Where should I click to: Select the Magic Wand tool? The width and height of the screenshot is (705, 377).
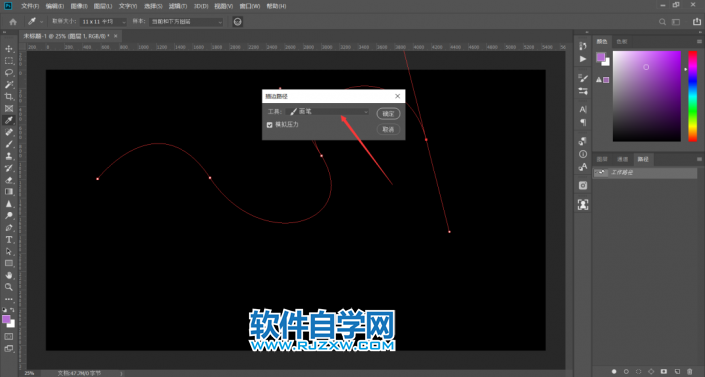point(9,85)
